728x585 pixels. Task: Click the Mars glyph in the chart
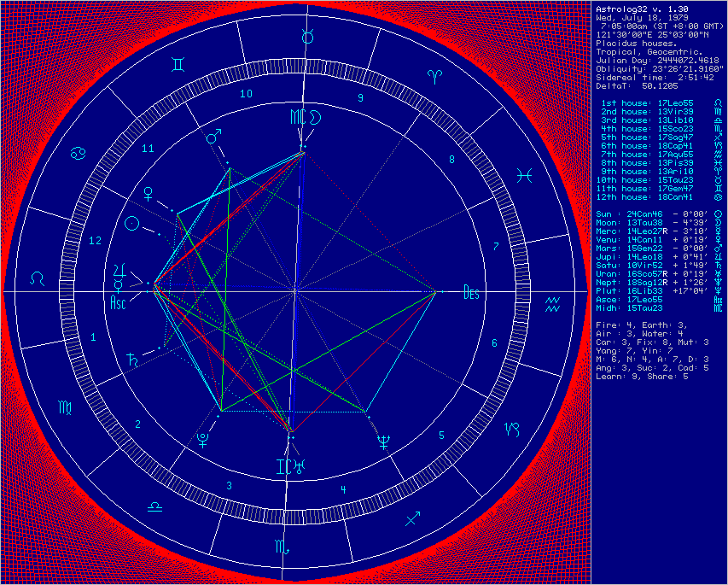click(x=213, y=137)
